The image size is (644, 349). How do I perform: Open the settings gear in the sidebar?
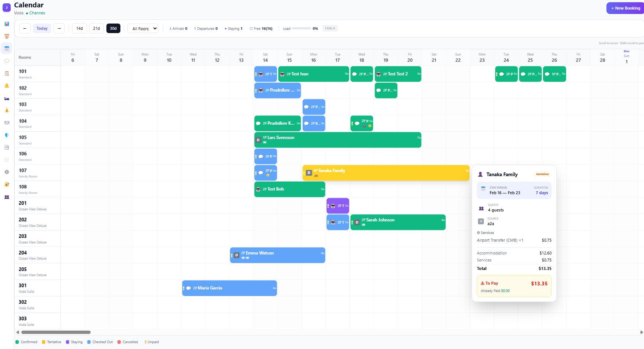[x=6, y=172]
